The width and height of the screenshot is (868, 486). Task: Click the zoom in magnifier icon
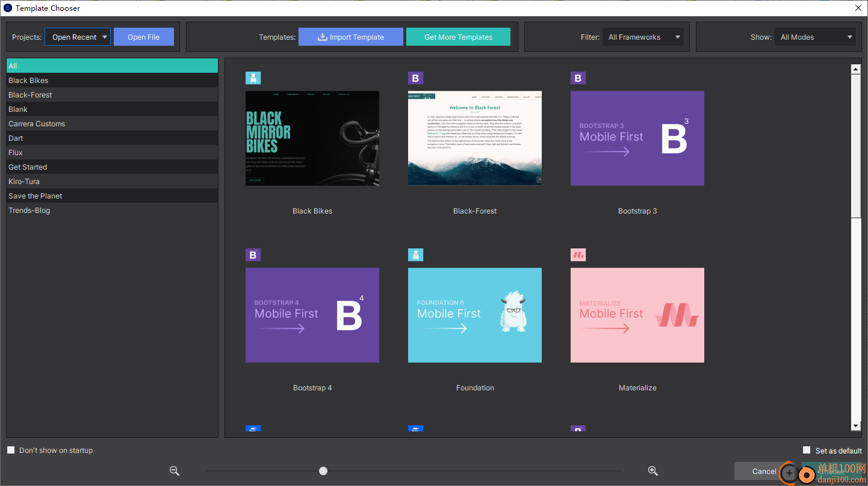pyautogui.click(x=653, y=471)
